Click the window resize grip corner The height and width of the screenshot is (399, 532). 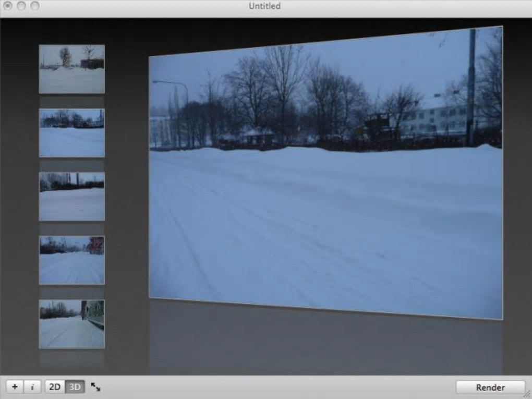pos(528,395)
